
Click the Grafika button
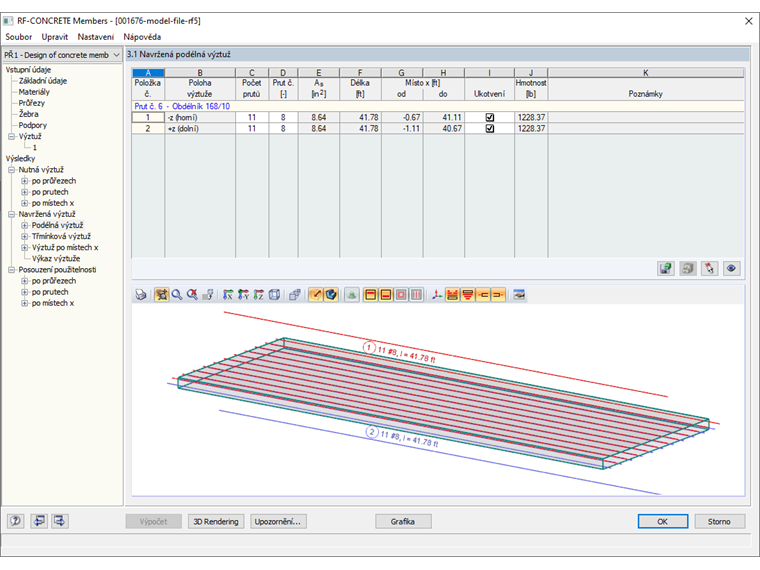(x=403, y=522)
